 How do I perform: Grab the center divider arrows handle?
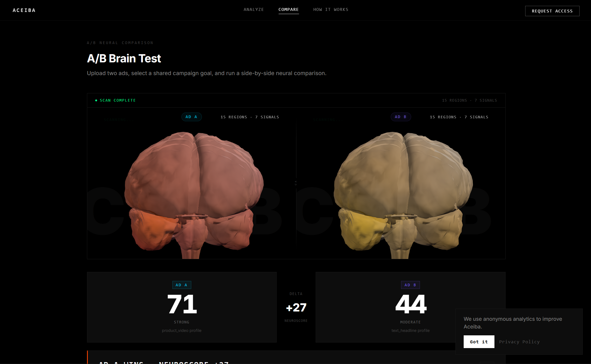tap(296, 183)
